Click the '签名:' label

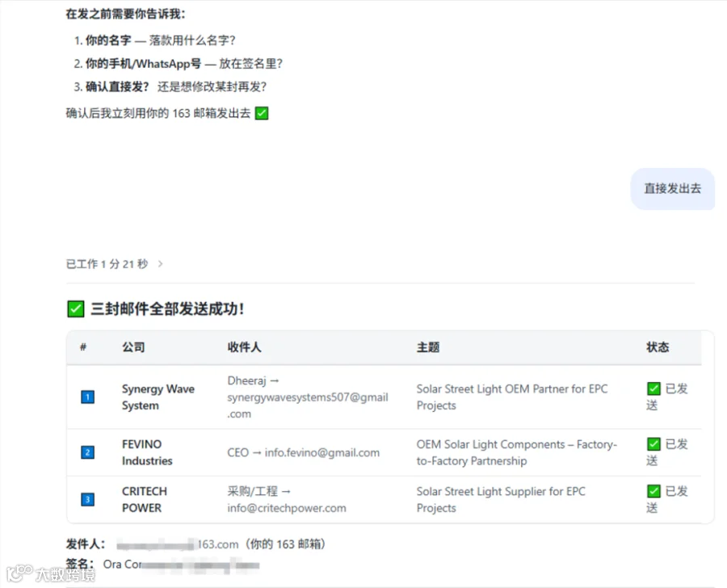pyautogui.click(x=80, y=564)
